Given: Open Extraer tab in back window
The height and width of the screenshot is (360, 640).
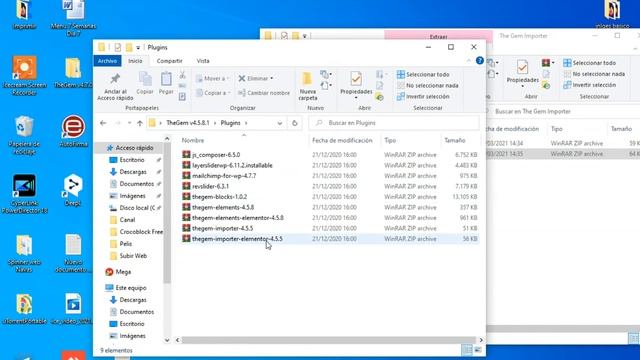Looking at the screenshot, I should pos(438,36).
